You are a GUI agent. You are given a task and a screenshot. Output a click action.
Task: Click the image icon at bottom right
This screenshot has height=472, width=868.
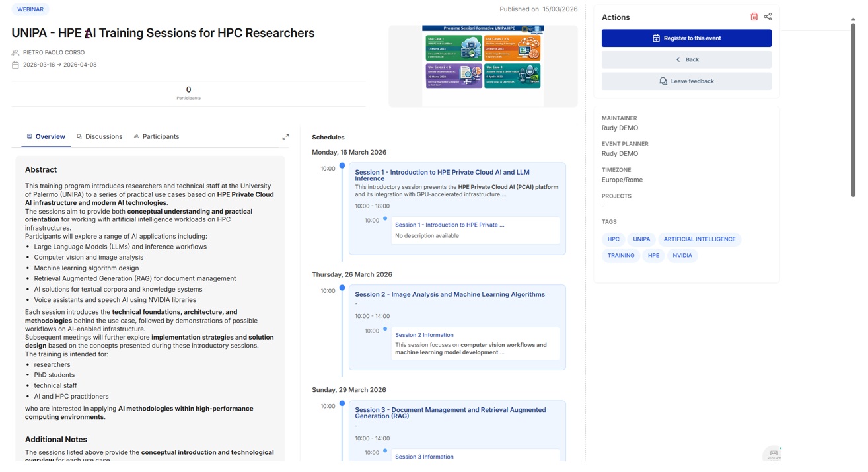pos(773,453)
